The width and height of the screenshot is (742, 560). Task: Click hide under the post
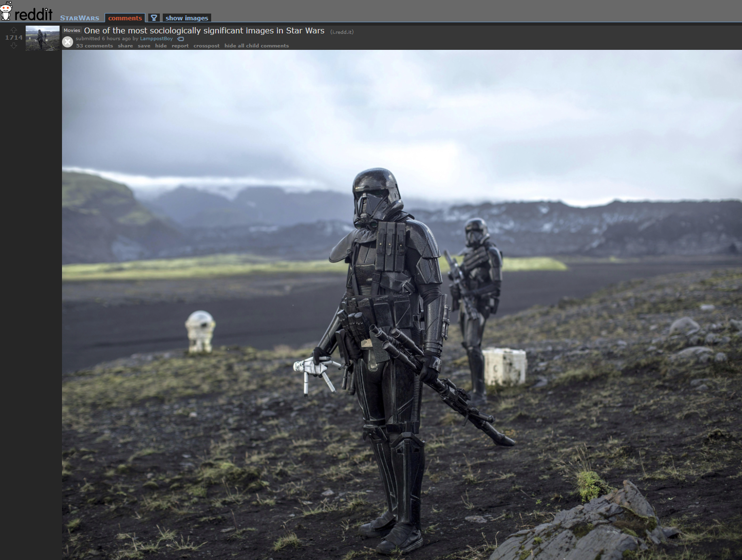point(161,46)
